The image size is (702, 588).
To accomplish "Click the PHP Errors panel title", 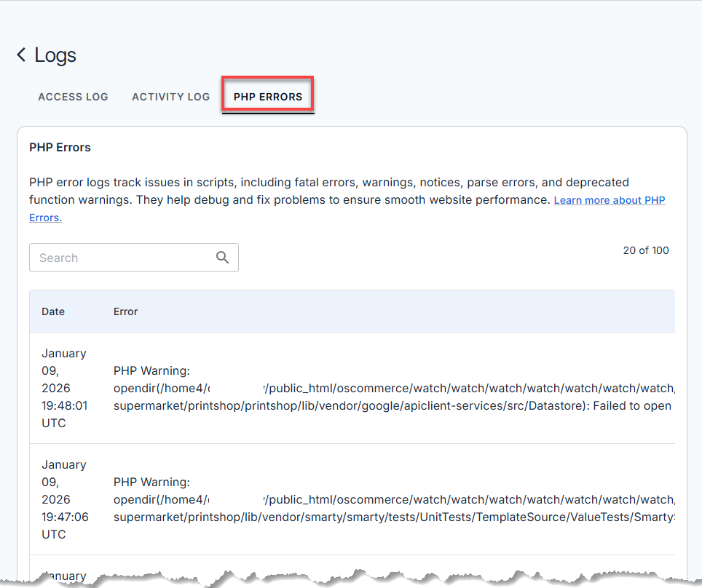I will click(x=60, y=147).
